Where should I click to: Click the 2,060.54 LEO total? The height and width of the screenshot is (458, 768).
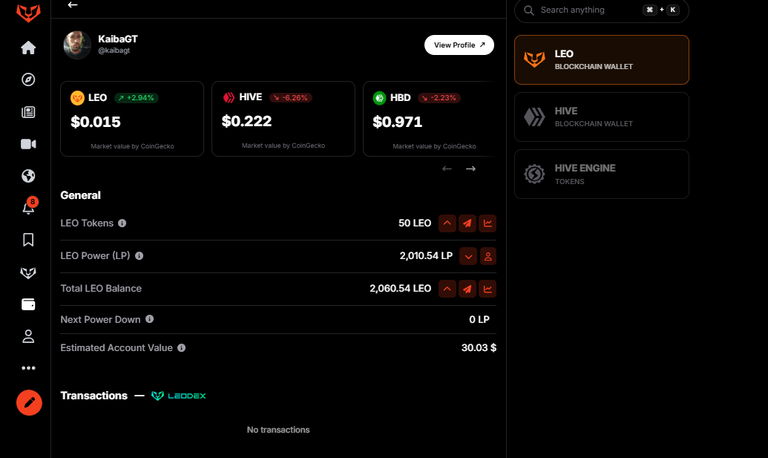click(400, 289)
